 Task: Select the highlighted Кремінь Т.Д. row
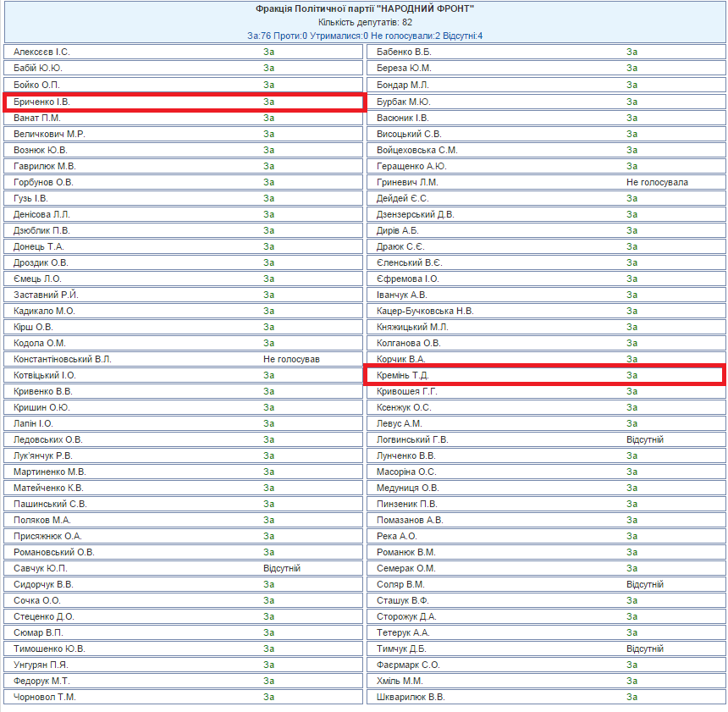[x=544, y=375]
